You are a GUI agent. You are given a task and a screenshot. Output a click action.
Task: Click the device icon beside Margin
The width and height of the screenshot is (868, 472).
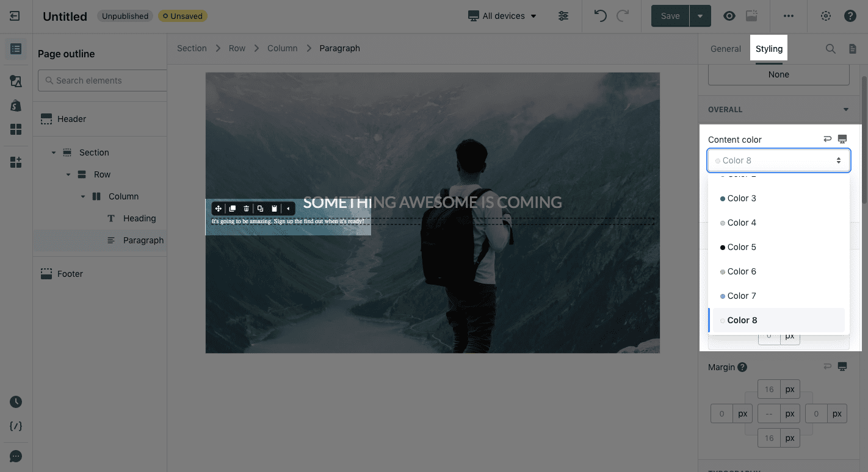point(842,367)
